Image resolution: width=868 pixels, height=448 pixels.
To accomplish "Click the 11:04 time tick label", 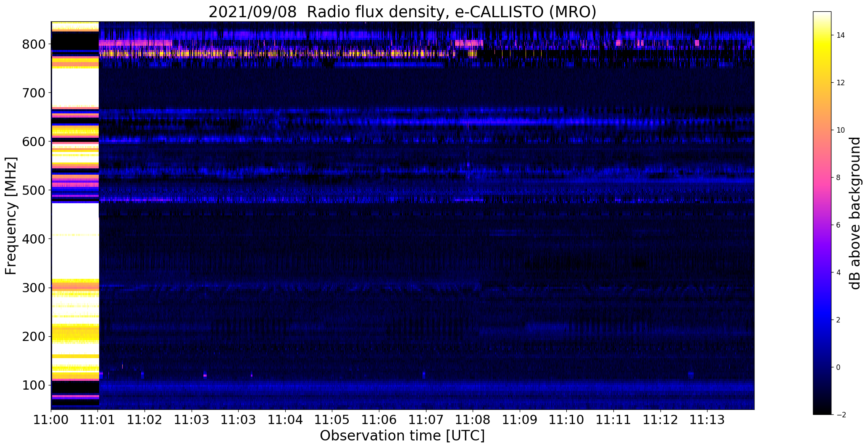I will 285,419.
